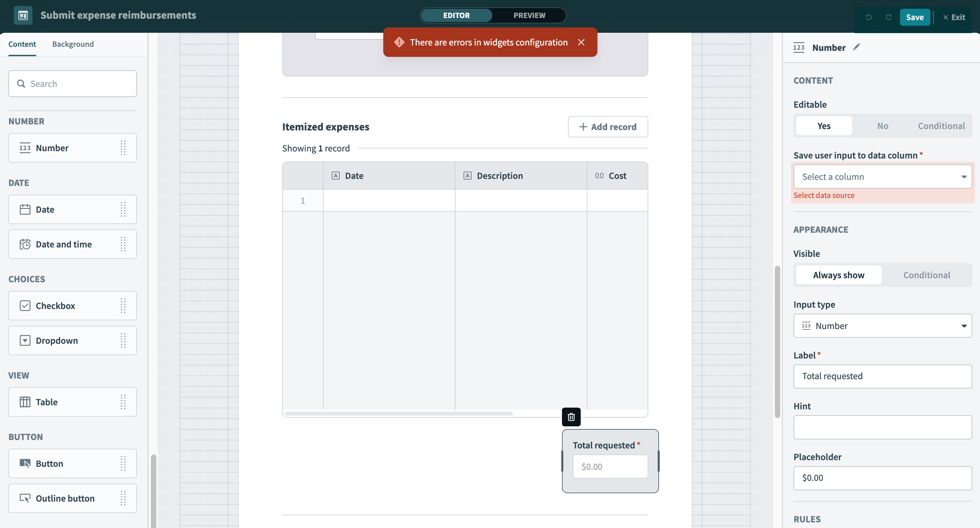This screenshot has width=980, height=528.
Task: Switch Visible option to Conditional
Action: [x=926, y=275]
